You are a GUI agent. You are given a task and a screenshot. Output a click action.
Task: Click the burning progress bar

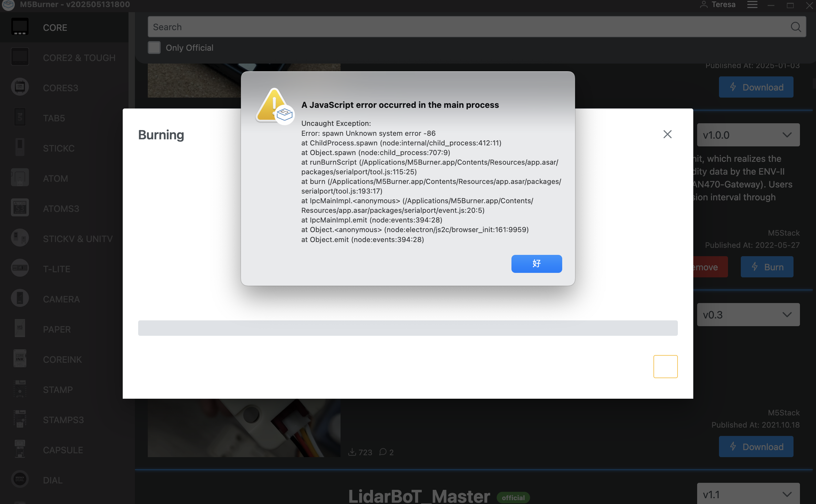[x=408, y=328]
